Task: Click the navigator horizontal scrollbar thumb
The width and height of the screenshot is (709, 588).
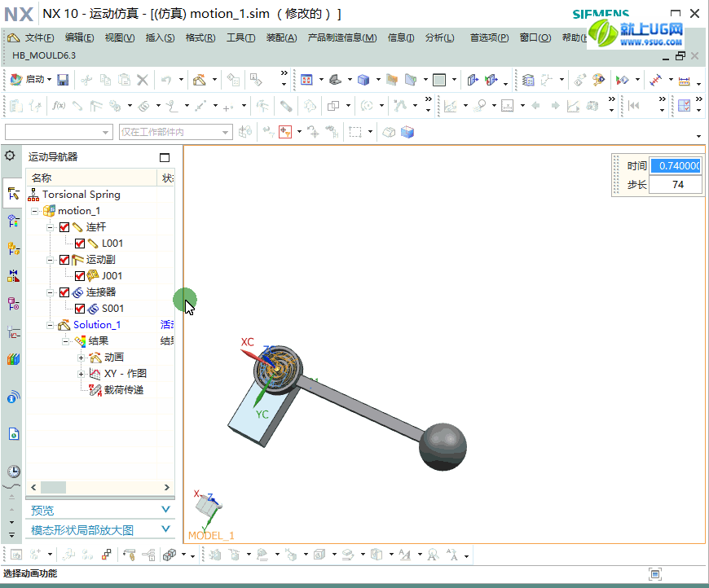Action: (x=53, y=487)
